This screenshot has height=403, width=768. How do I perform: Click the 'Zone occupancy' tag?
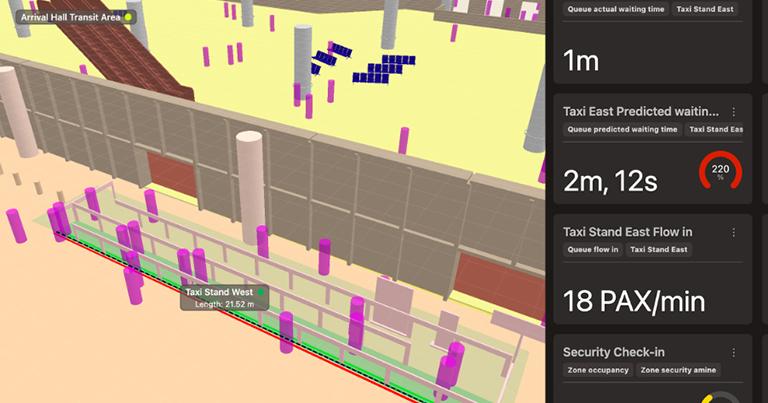(596, 370)
